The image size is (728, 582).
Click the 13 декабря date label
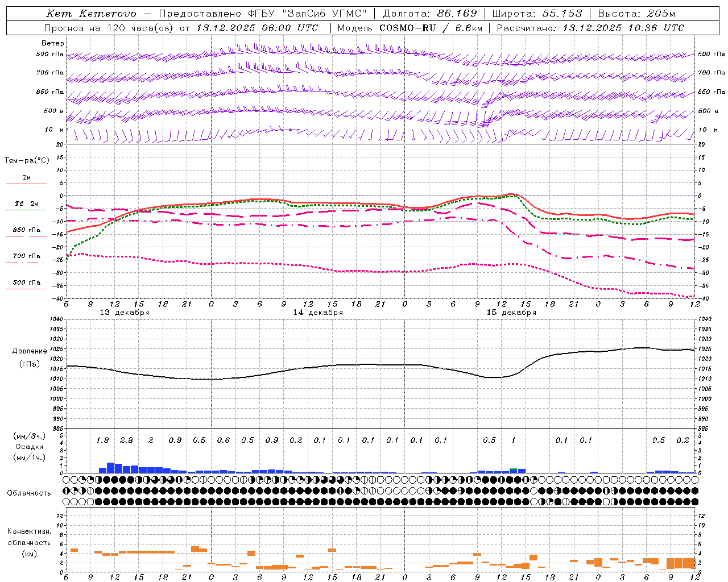pyautogui.click(x=125, y=313)
